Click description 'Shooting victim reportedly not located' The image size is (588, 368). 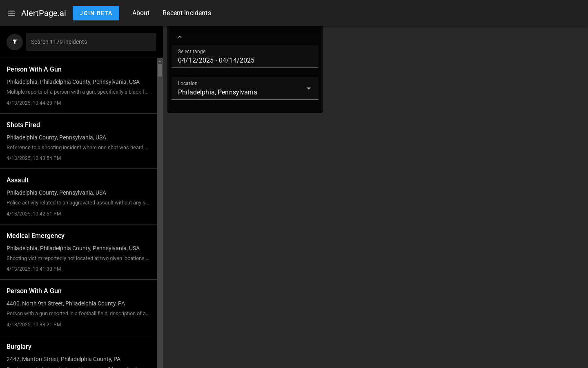78,258
